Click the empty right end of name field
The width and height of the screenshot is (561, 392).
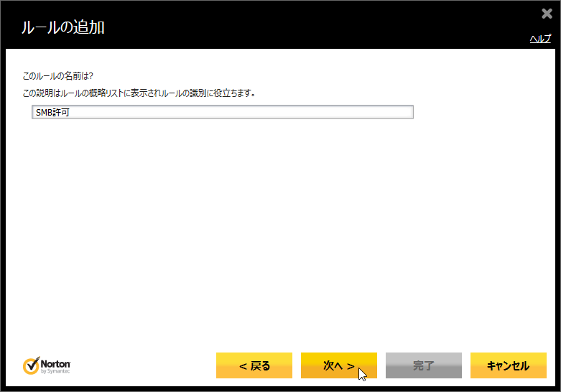click(374, 112)
